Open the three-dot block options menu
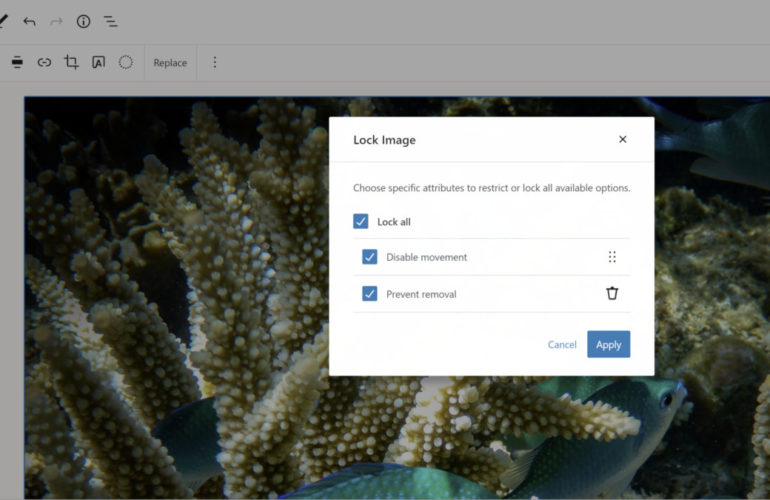 coord(215,62)
